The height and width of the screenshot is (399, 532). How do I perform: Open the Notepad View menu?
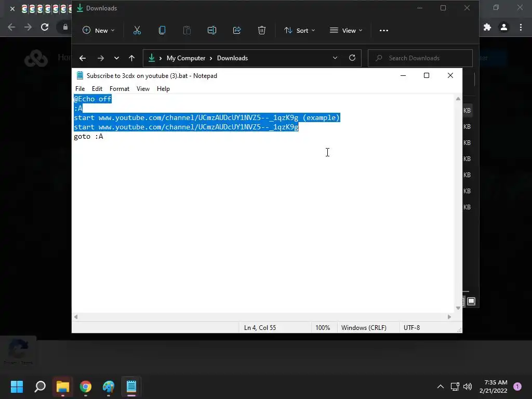pos(143,89)
